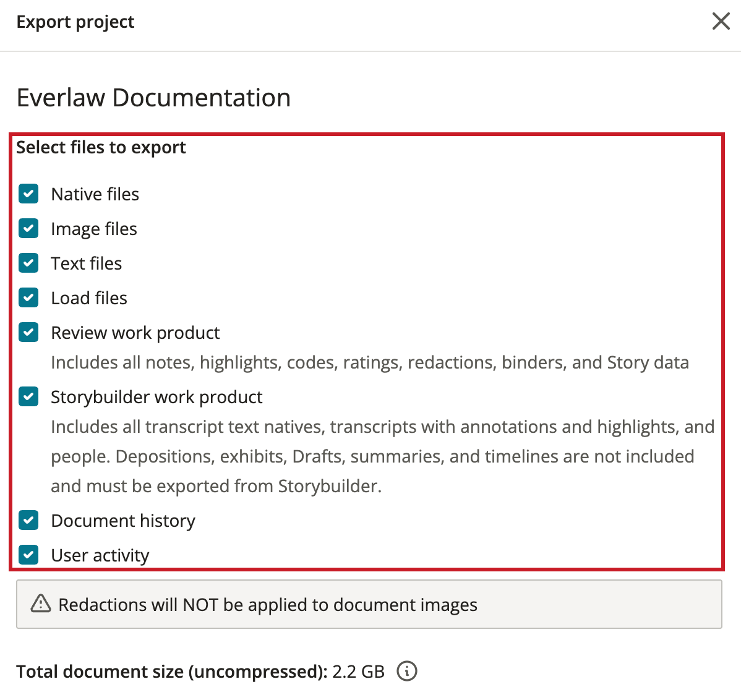741x700 pixels.
Task: Click the 'Load files' label
Action: (x=89, y=298)
